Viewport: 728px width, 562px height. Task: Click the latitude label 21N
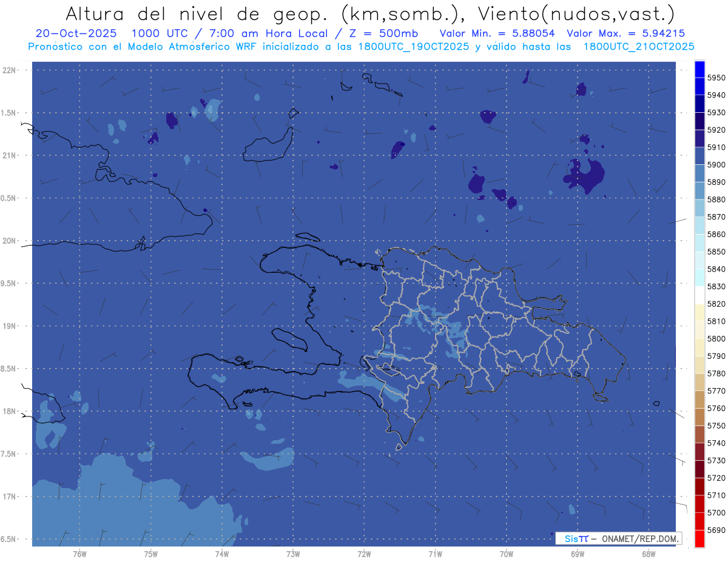8,156
